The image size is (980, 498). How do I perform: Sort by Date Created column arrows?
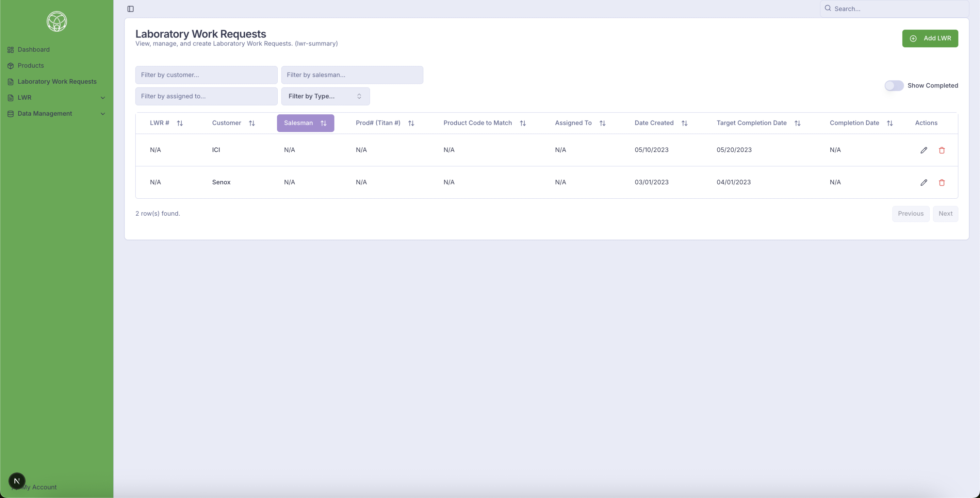point(684,123)
